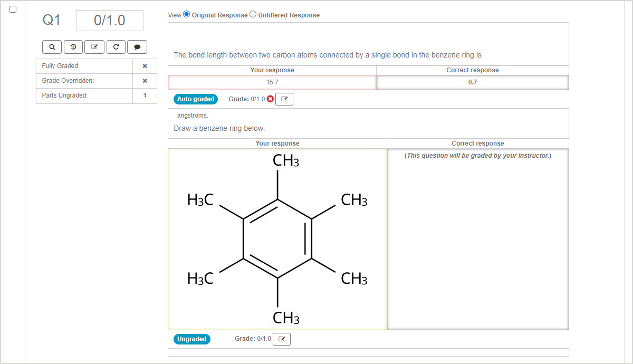Open the comment bubble icon
The height and width of the screenshot is (364, 633).
click(x=137, y=46)
